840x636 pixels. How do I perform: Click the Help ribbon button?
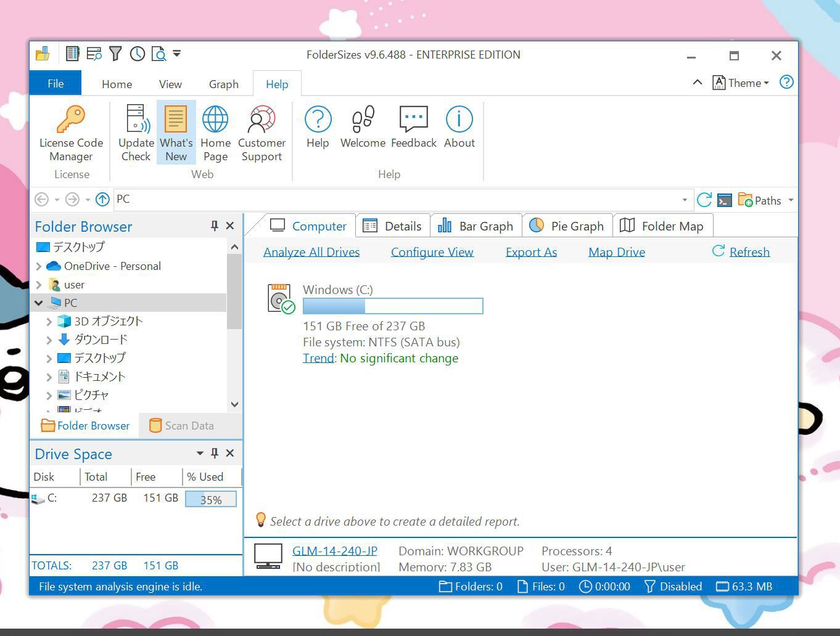(x=318, y=127)
